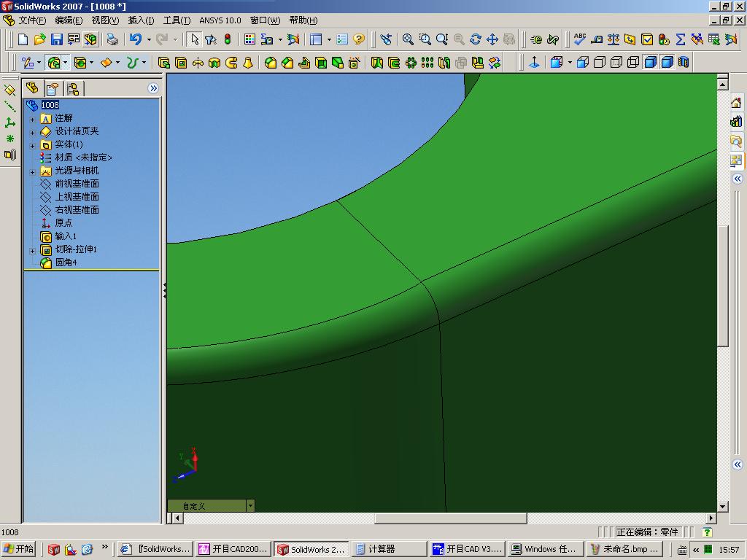Toggle Shaded With Edges display mode

(650, 63)
